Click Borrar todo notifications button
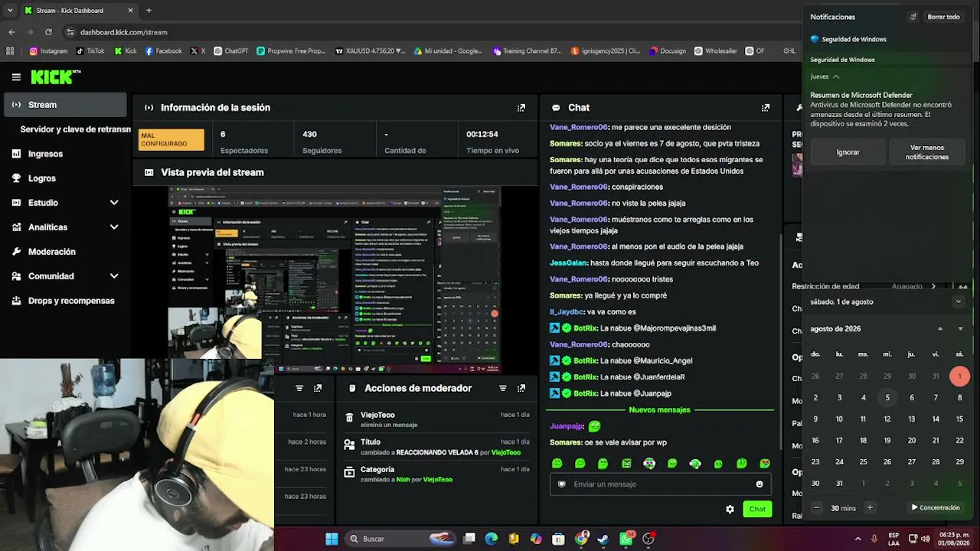 click(x=943, y=17)
